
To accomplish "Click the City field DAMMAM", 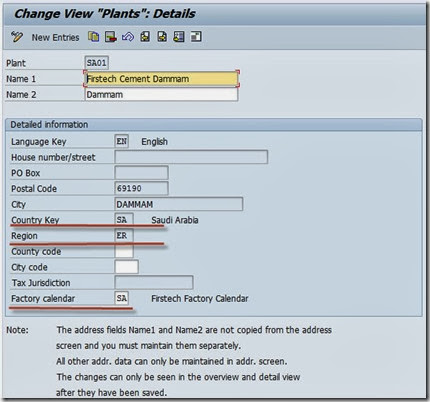I will coord(179,204).
